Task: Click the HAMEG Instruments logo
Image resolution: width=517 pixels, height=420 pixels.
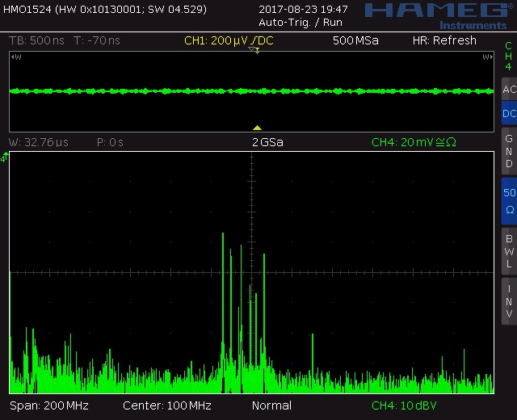Action: point(435,14)
